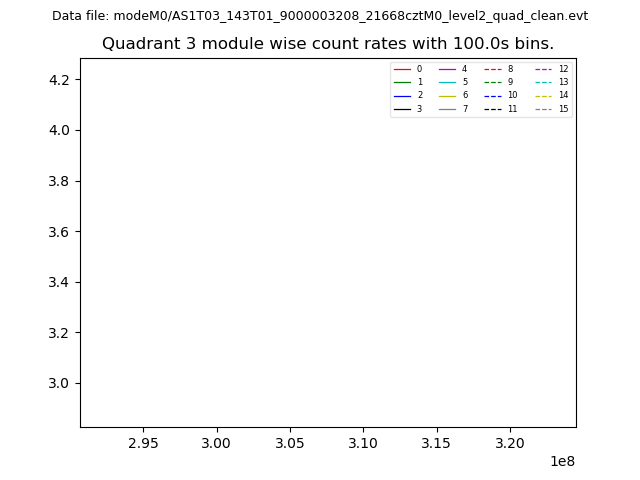
Task: Pick the black solid legend line for module 3
Action: (402, 109)
